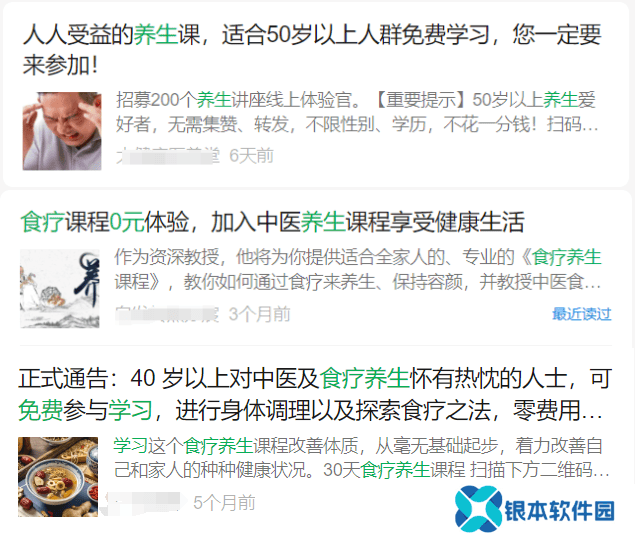Select the 学习这个食疗养生课程改善体质 description
This screenshot has width=635, height=534.
coord(362,458)
